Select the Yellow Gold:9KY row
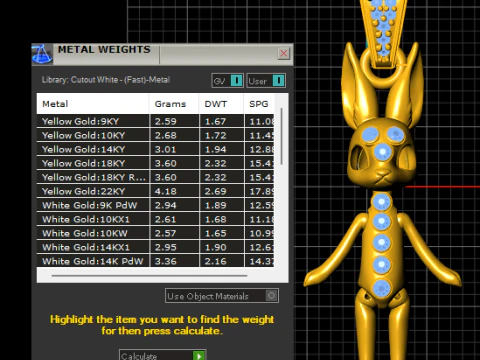 click(x=155, y=121)
